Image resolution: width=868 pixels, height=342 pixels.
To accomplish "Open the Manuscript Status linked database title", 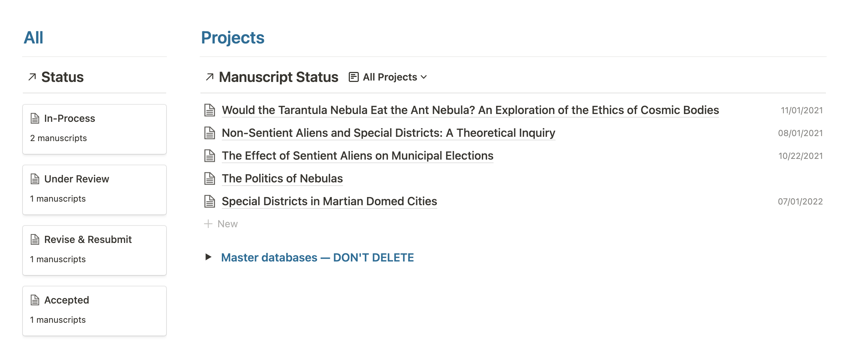I will click(x=279, y=77).
